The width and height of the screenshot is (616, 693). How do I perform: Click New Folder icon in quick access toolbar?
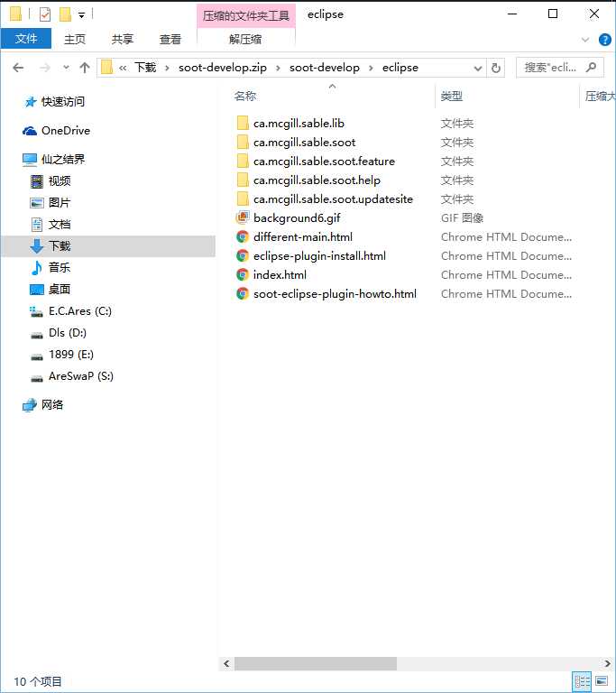coord(66,14)
